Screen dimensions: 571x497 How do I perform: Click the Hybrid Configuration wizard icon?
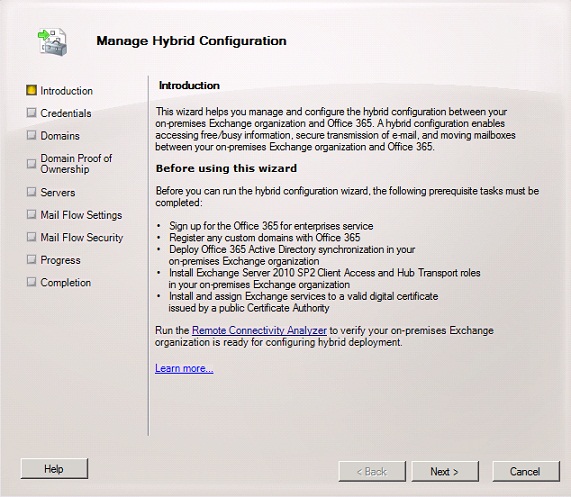[52, 42]
